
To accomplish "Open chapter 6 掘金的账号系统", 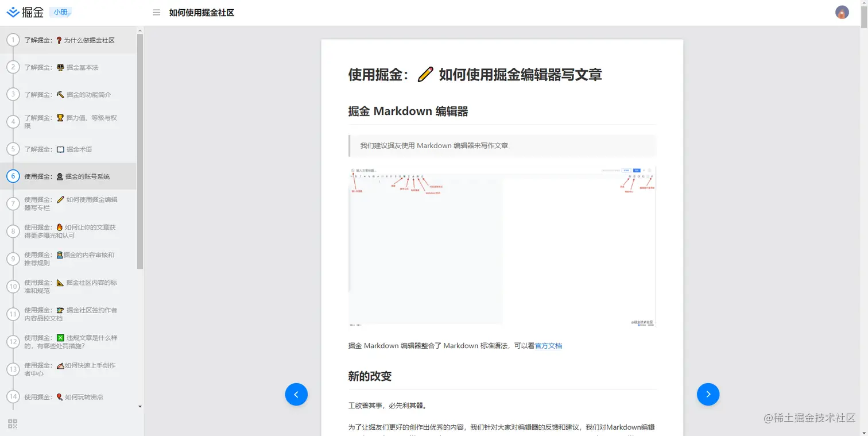I will (68, 176).
